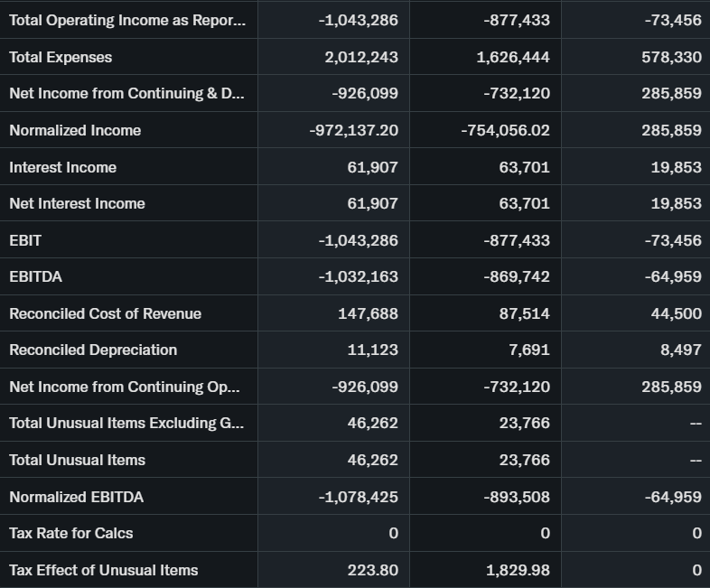This screenshot has width=710, height=588.
Task: Click the Normalized EBITDA value -1,078,425
Action: (x=359, y=497)
